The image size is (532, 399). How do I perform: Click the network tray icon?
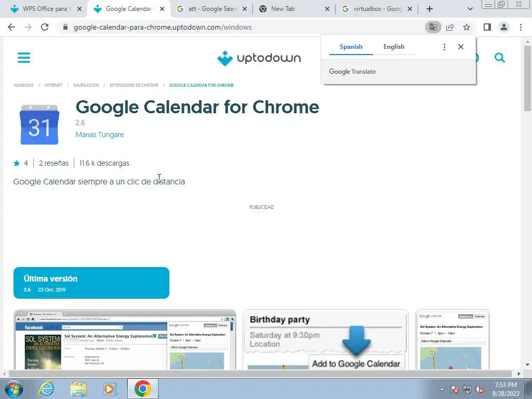pyautogui.click(x=467, y=390)
